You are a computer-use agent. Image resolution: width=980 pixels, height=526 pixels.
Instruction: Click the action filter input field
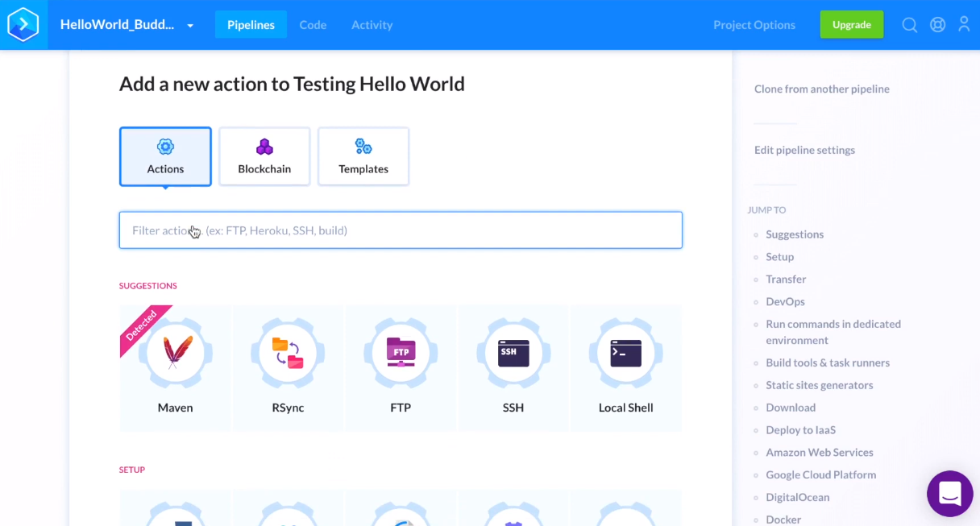[401, 230]
